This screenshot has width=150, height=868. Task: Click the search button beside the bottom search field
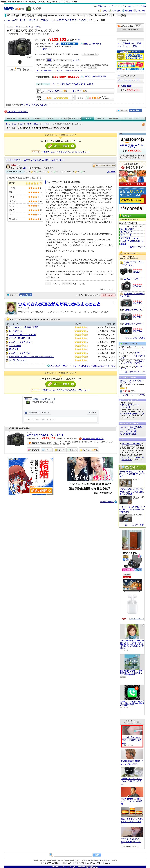97,855
